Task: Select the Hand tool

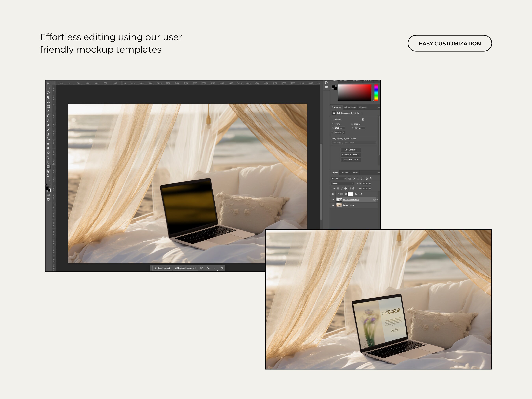Action: pyautogui.click(x=48, y=171)
